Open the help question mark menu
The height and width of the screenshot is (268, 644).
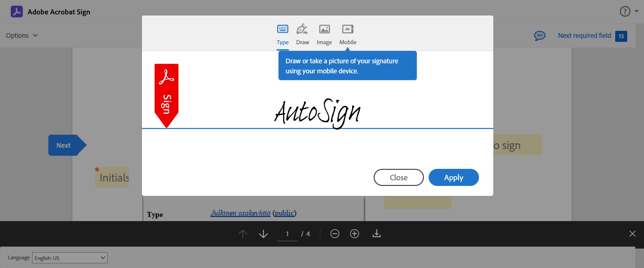point(629,11)
